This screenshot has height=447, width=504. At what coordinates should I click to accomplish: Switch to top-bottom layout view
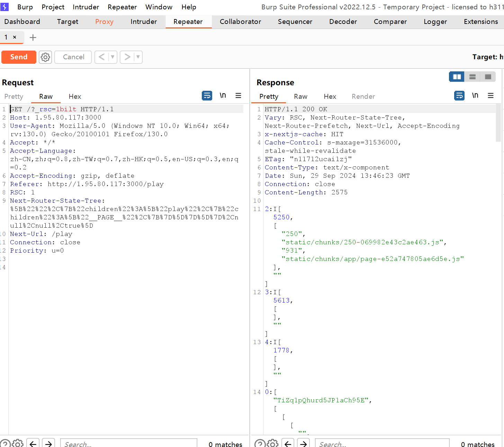point(472,77)
